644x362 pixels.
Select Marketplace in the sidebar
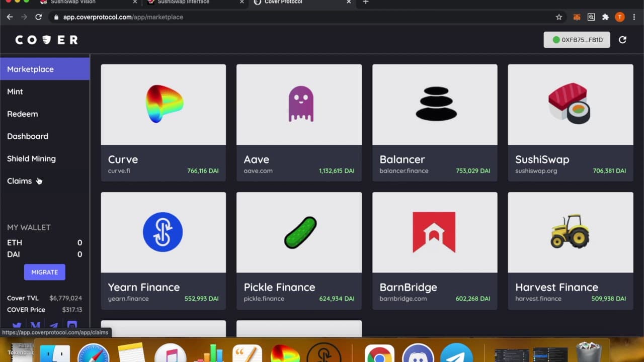tap(45, 69)
